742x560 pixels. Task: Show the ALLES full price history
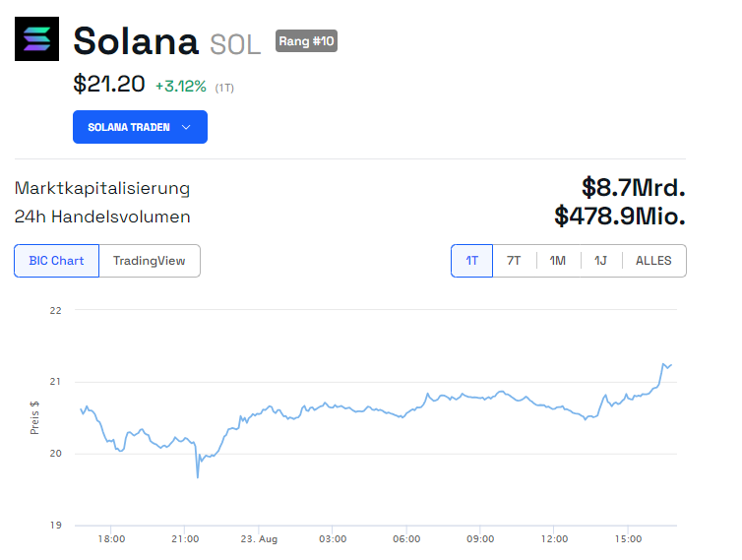[653, 261]
